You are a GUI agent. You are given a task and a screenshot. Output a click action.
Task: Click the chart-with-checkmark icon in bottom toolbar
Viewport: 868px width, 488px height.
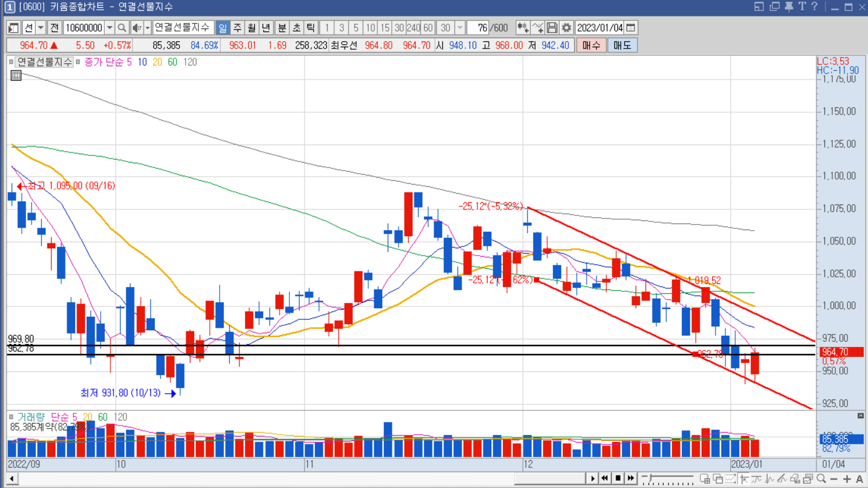point(808,478)
